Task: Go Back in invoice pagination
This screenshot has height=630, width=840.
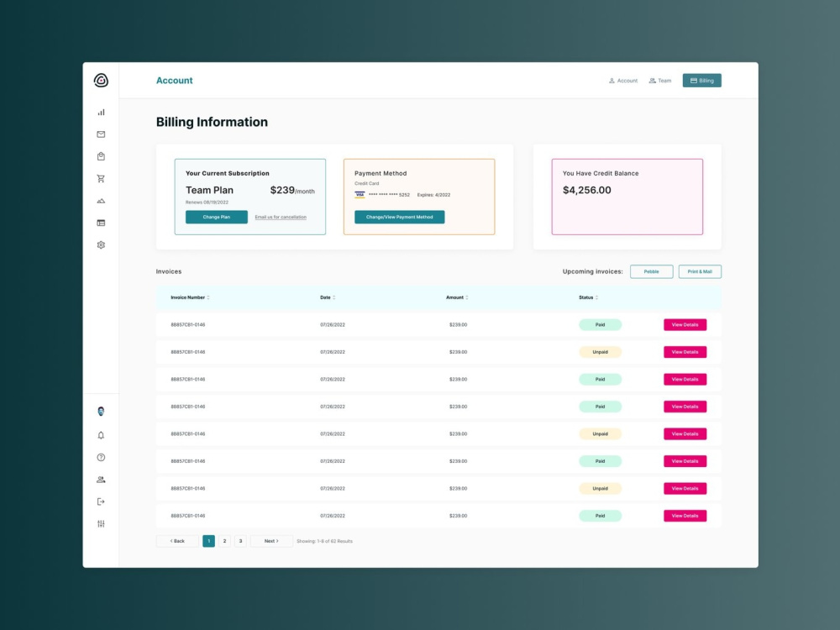Action: pos(177,541)
